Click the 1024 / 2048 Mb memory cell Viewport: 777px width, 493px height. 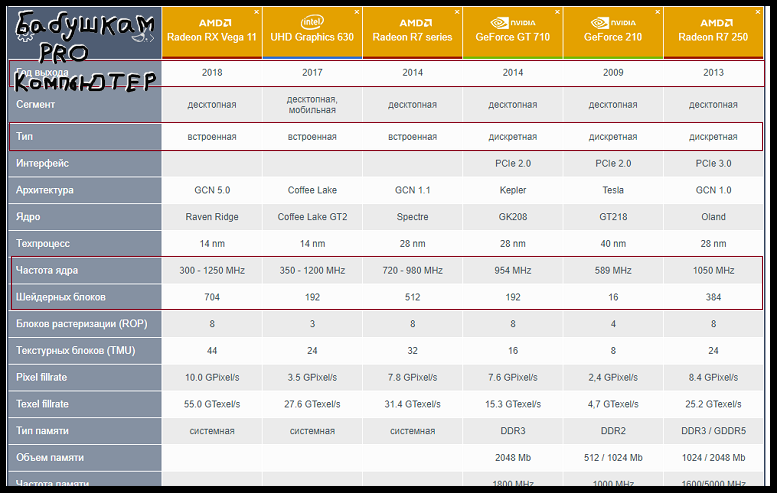(713, 458)
